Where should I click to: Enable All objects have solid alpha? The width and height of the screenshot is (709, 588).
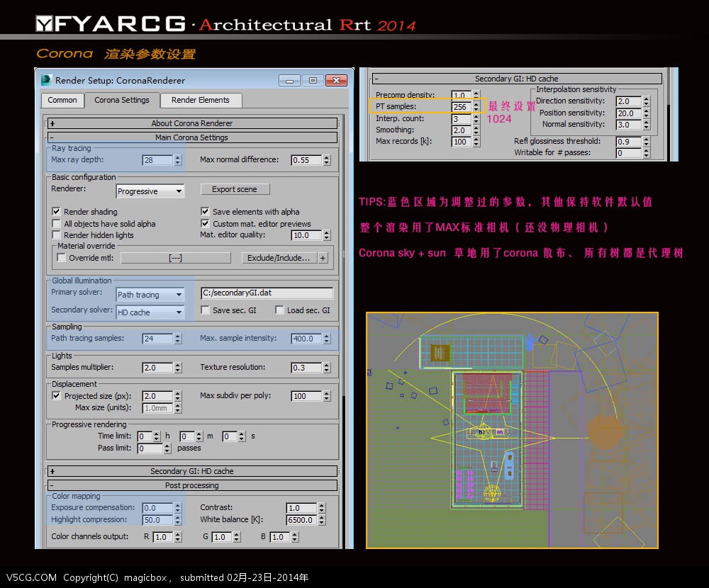tap(56, 224)
